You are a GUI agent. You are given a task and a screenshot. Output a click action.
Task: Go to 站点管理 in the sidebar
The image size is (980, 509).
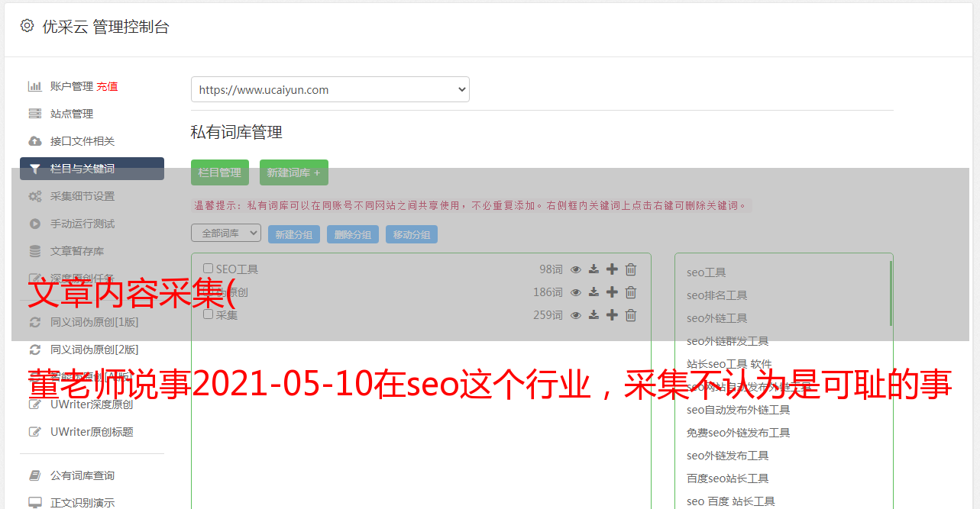pos(72,114)
